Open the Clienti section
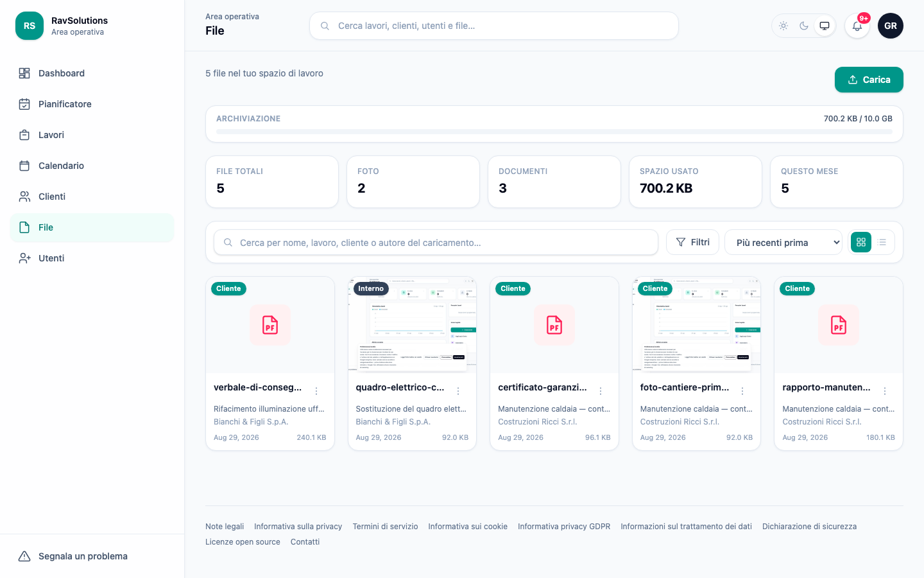Image resolution: width=924 pixels, height=578 pixels. [92, 197]
